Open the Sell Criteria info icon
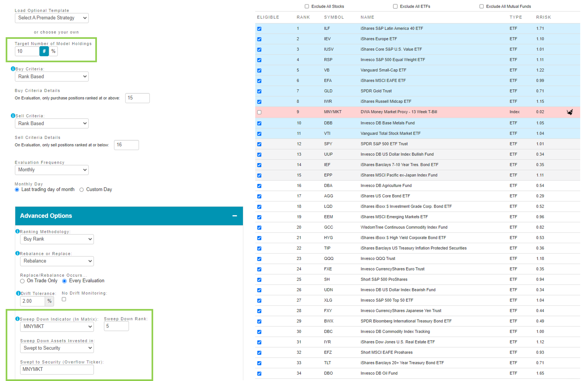This screenshot has width=588, height=381. [13, 116]
